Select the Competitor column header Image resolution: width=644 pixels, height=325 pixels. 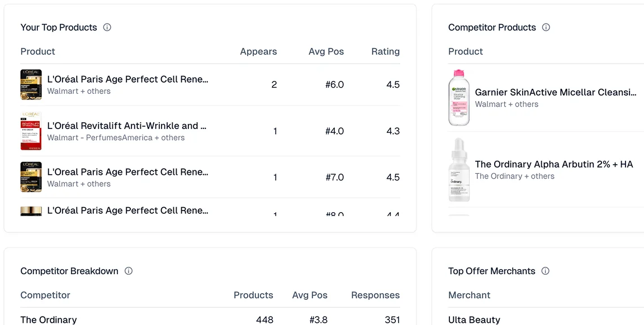[x=45, y=295]
